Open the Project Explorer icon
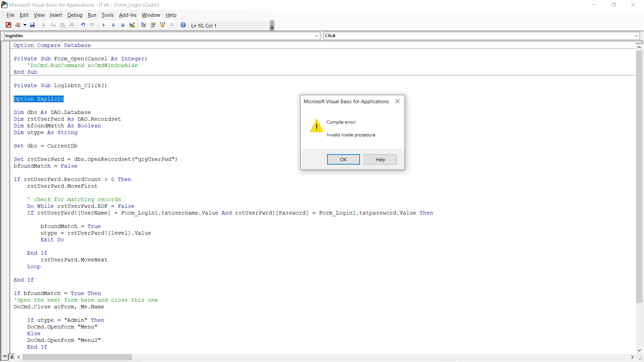Image resolution: width=644 pixels, height=362 pixels. 144,25
